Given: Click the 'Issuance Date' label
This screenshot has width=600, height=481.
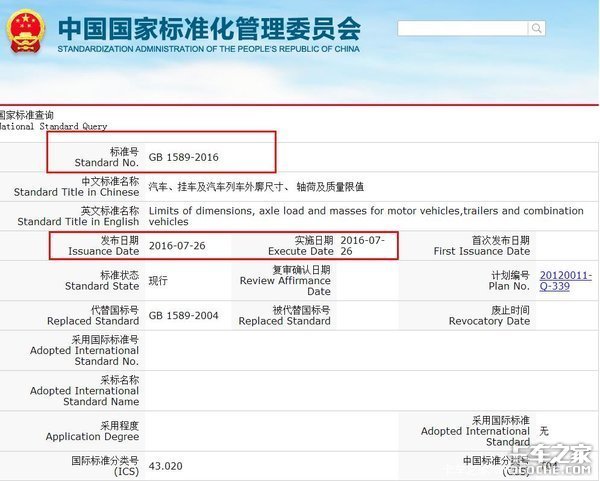Looking at the screenshot, I should click(104, 246).
